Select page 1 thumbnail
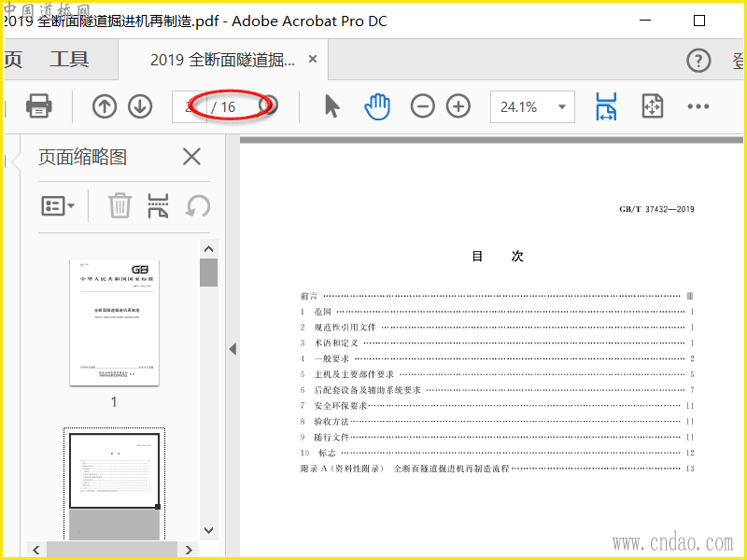747x560 pixels. [x=114, y=322]
